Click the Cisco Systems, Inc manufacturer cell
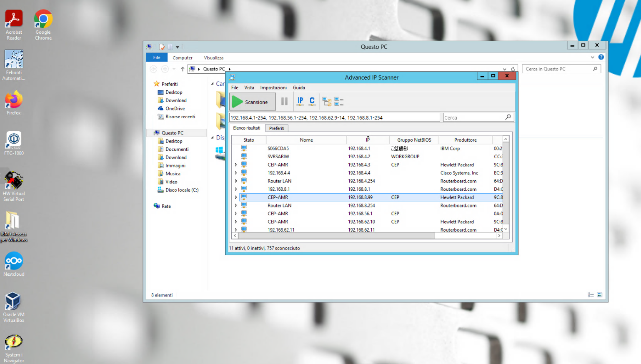Image resolution: width=641 pixels, height=364 pixels. [x=459, y=173]
